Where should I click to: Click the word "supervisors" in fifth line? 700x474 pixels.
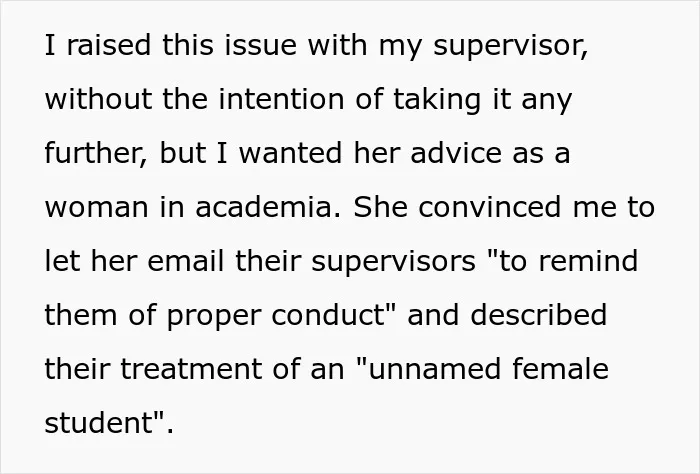point(393,263)
